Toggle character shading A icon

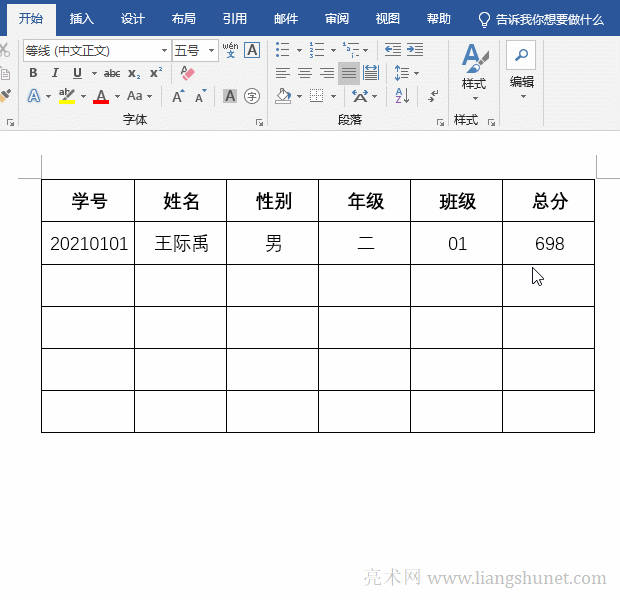tap(230, 96)
